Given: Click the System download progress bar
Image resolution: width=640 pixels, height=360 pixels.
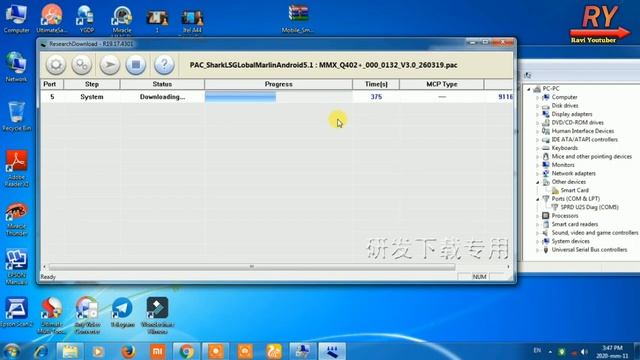Looking at the screenshot, I should click(x=278, y=97).
